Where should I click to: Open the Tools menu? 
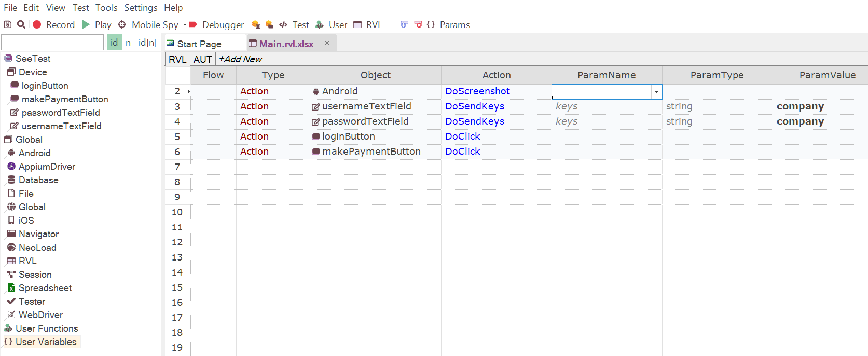click(106, 8)
